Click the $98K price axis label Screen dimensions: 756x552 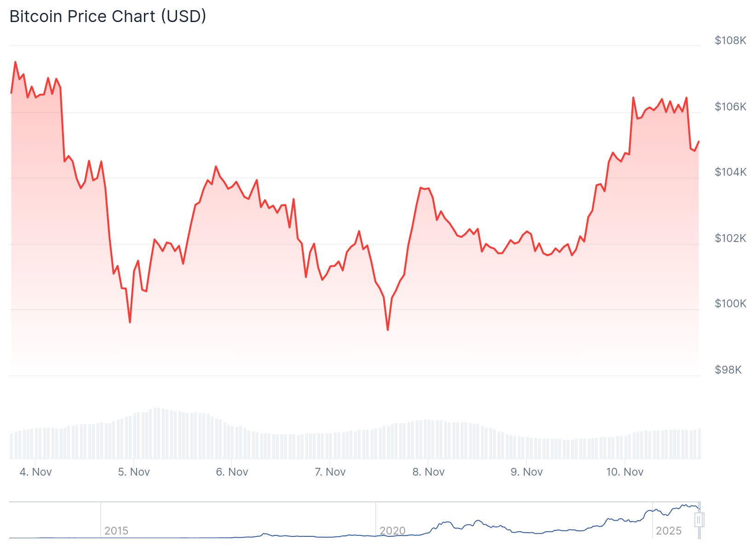[x=728, y=370]
